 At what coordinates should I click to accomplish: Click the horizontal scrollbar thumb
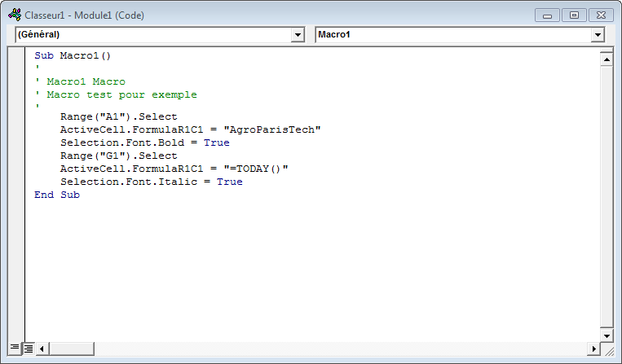(72, 349)
